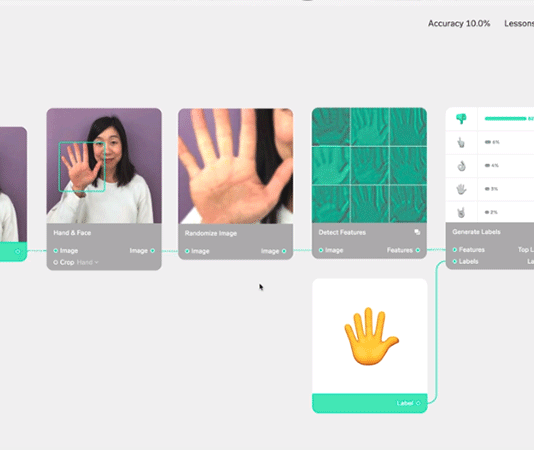
Task: Click the thumbs-down emoji top label
Action: (461, 119)
